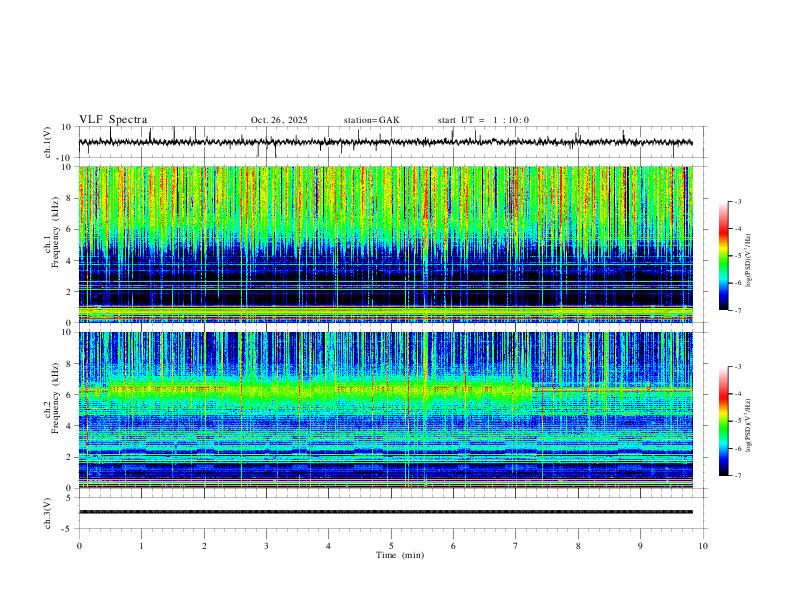Click the "3" tick on the Time axis
Screen dimensions: 792x612
point(266,546)
